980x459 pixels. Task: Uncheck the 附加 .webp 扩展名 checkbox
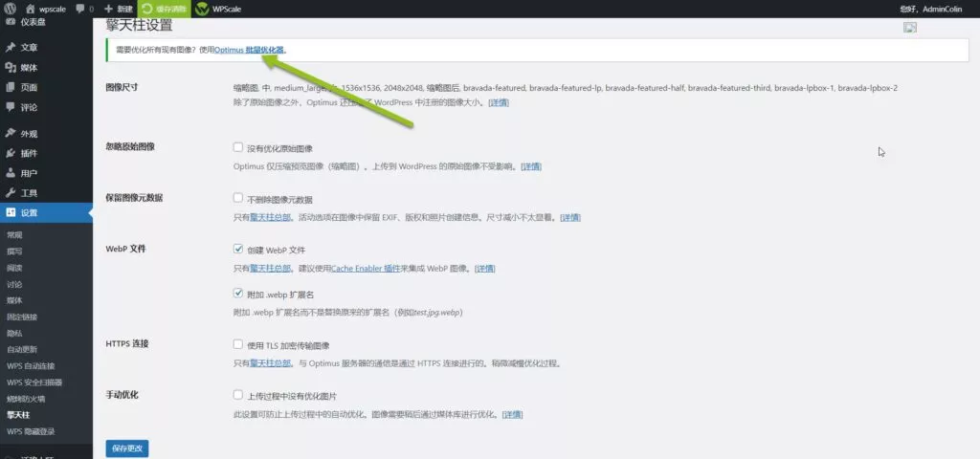pyautogui.click(x=237, y=293)
